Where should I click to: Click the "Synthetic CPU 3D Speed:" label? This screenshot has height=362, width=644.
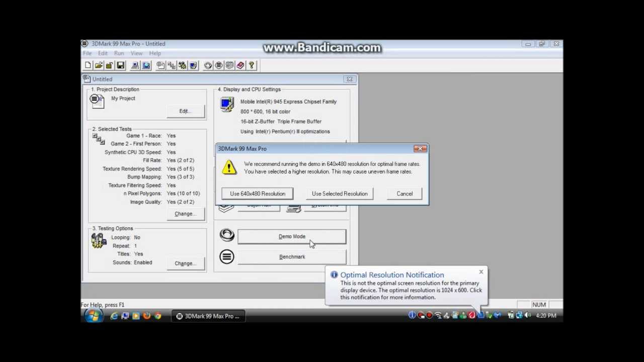pos(133,152)
